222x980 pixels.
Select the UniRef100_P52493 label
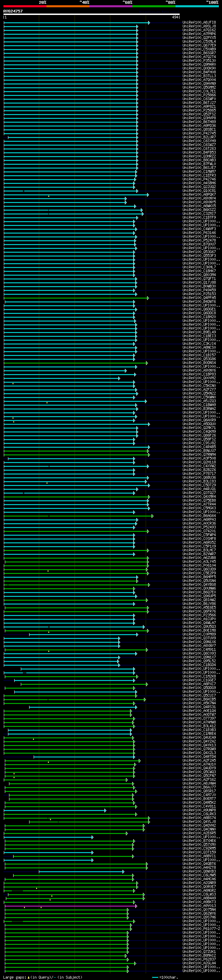click(199, 527)
